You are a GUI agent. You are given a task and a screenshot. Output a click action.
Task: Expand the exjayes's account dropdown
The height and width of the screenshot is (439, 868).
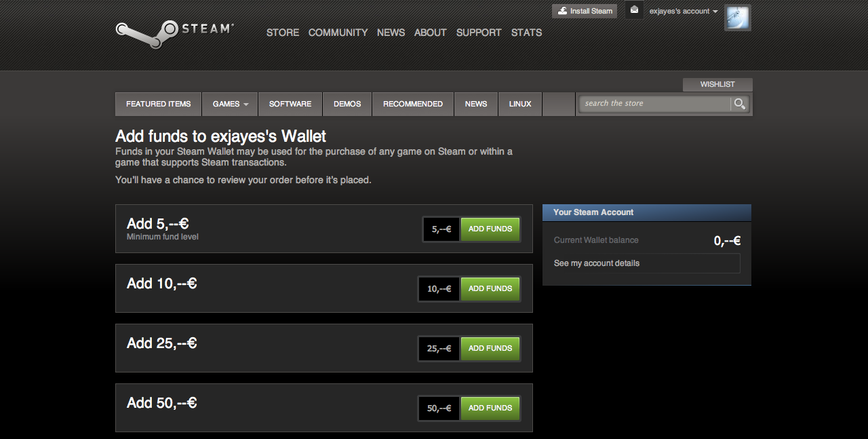[x=683, y=12]
